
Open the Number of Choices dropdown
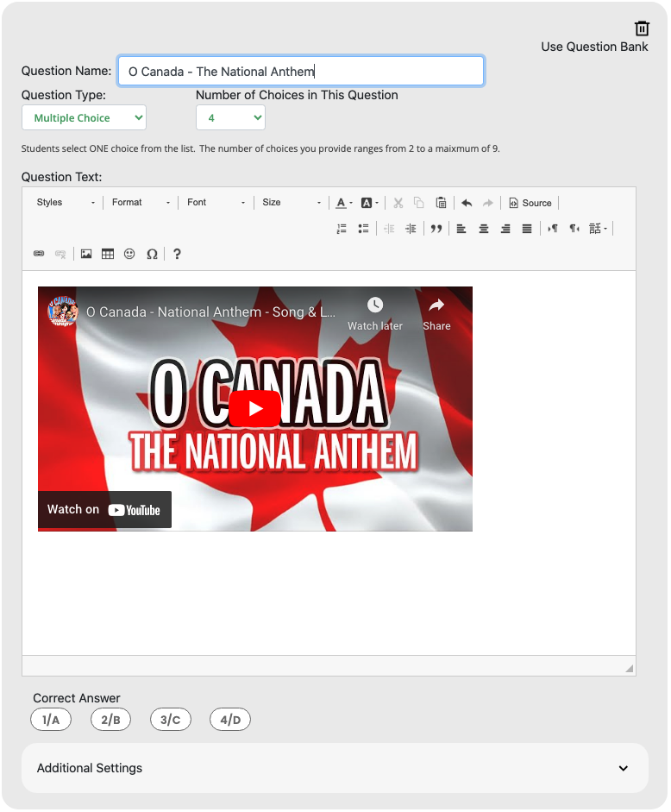pyautogui.click(x=230, y=117)
